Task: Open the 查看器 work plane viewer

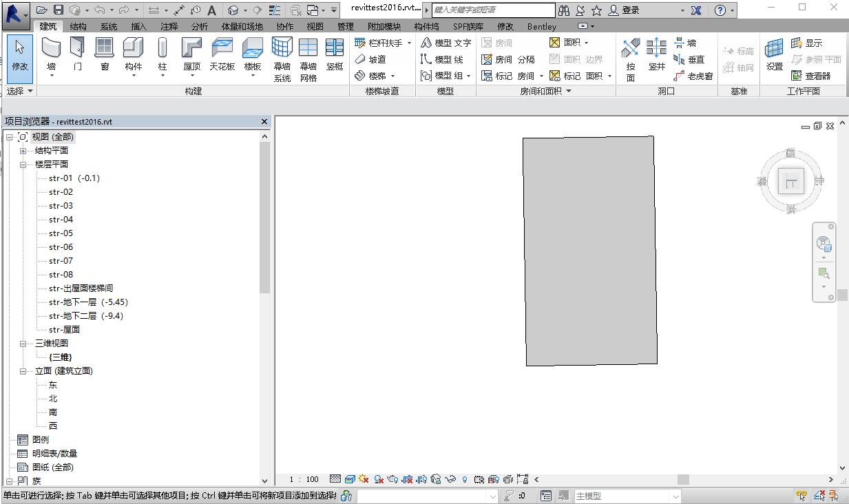Action: coord(811,76)
